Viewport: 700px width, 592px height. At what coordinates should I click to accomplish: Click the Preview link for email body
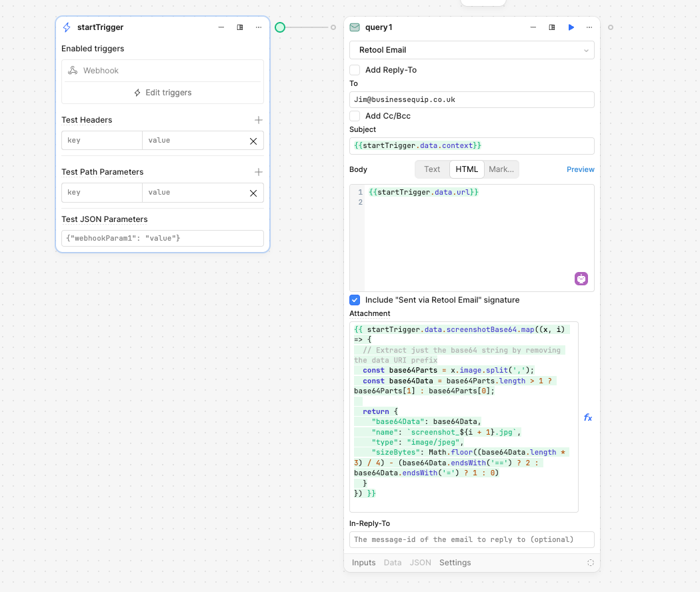coord(580,169)
